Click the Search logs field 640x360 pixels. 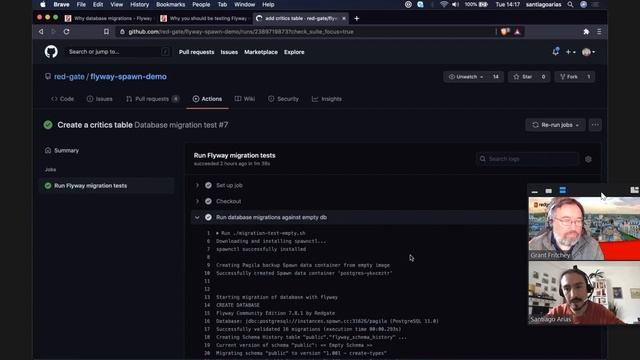(527, 159)
